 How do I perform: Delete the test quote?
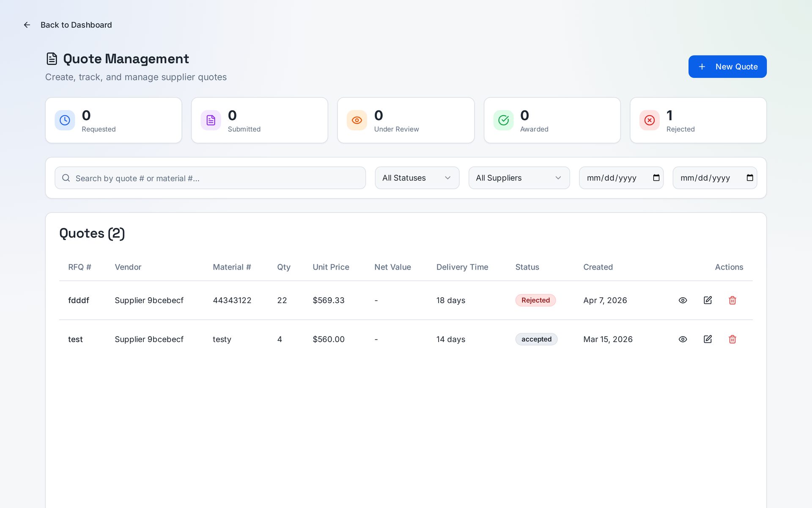click(732, 339)
